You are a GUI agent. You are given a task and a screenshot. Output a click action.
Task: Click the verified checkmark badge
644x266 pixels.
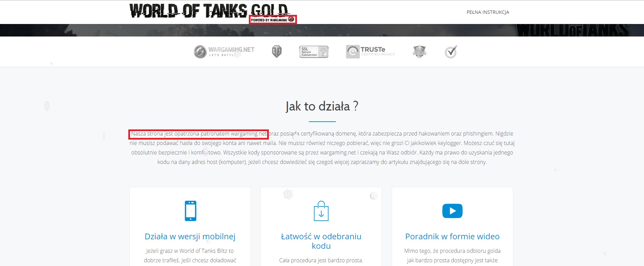[x=451, y=52]
